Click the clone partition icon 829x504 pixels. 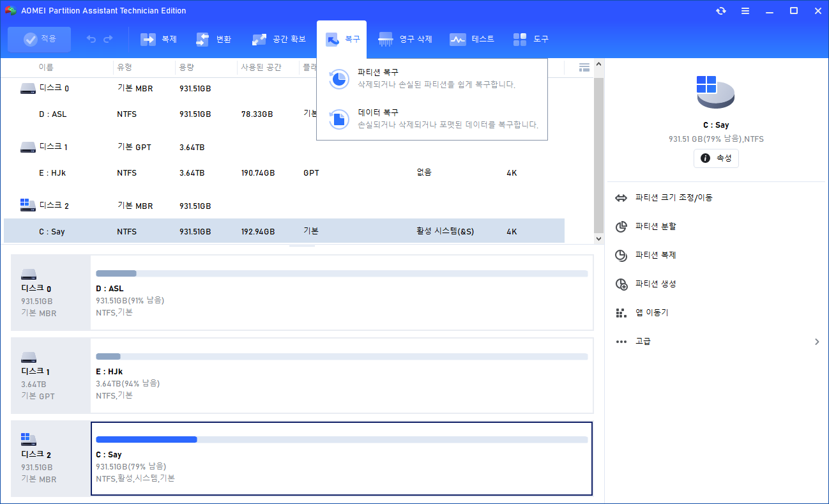621,256
